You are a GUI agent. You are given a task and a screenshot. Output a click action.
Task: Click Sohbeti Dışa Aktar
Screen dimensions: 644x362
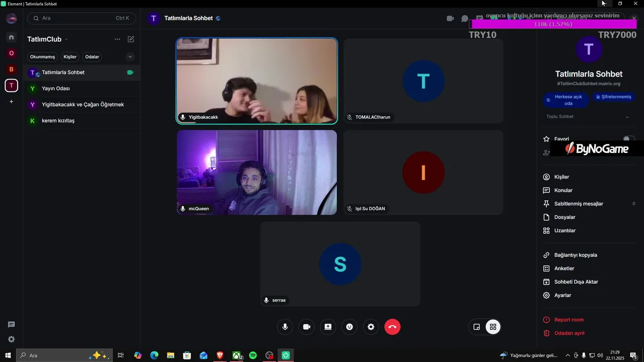pyautogui.click(x=589, y=282)
